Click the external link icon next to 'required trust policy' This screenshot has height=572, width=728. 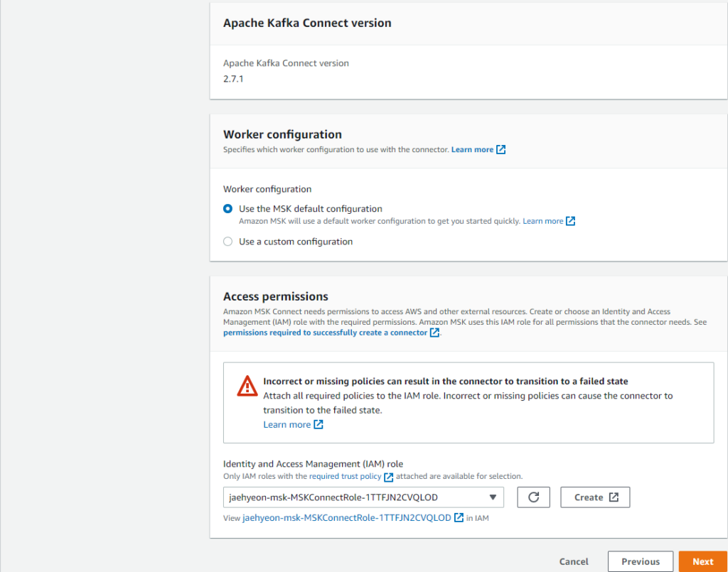click(388, 477)
